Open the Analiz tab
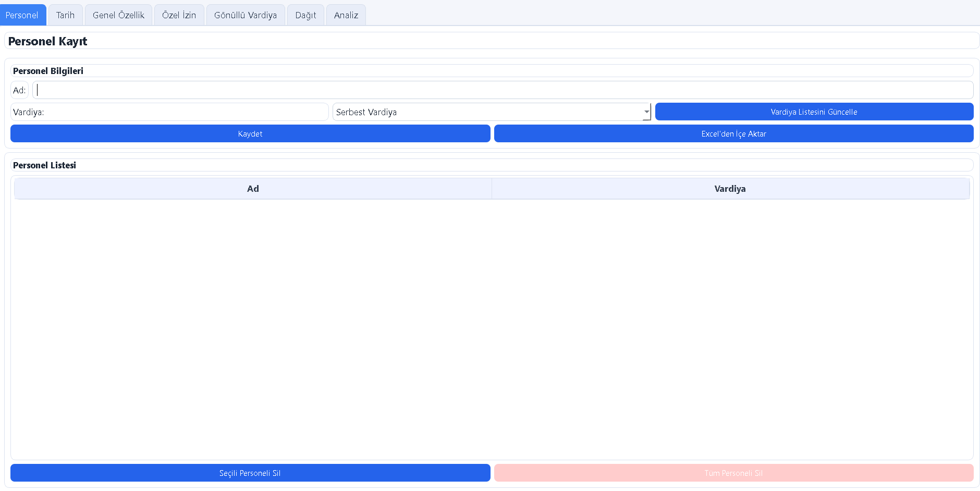Screen dimensions: 980x491 pos(346,15)
